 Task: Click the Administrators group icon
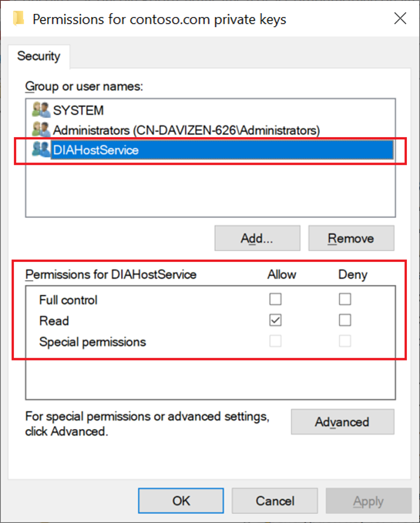click(41, 129)
